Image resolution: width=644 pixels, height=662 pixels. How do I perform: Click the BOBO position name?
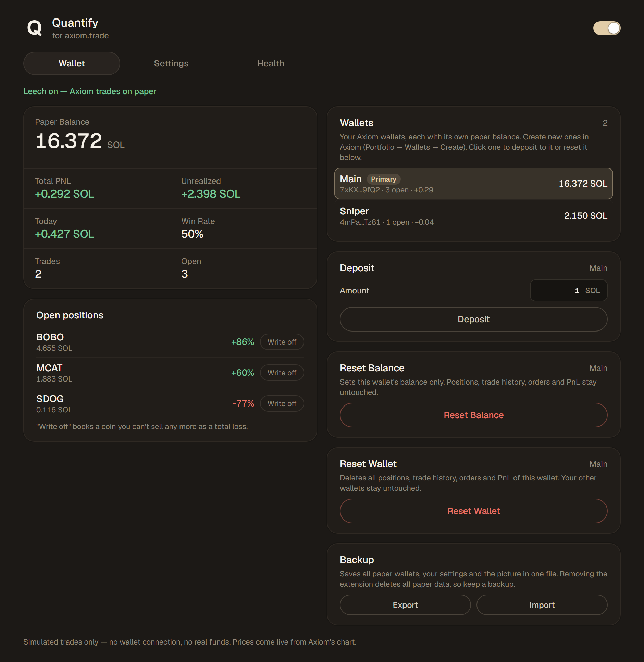click(50, 337)
